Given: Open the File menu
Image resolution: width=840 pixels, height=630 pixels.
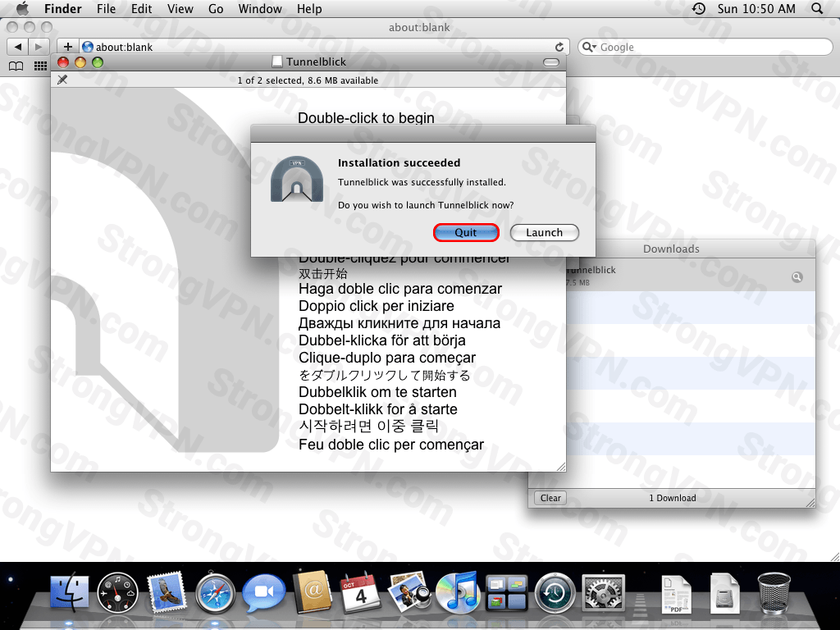Looking at the screenshot, I should [106, 8].
